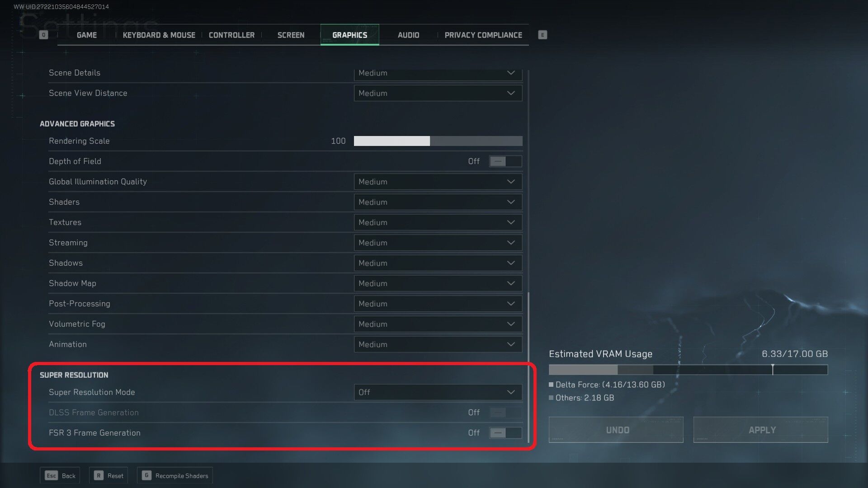868x488 pixels.
Task: Click the APPLY button
Action: [x=761, y=430]
